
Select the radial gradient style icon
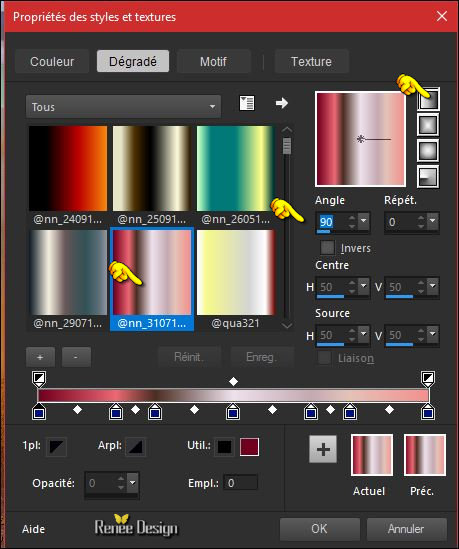[428, 176]
